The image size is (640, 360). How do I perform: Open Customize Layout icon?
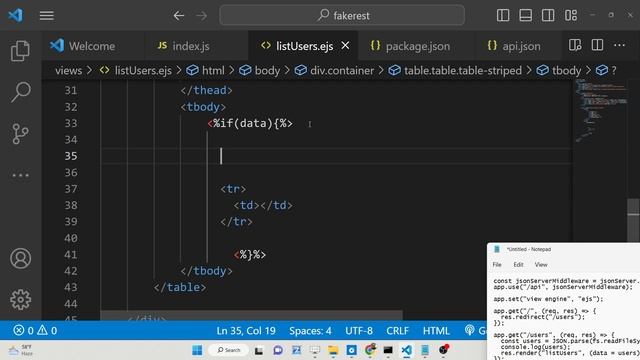point(571,16)
